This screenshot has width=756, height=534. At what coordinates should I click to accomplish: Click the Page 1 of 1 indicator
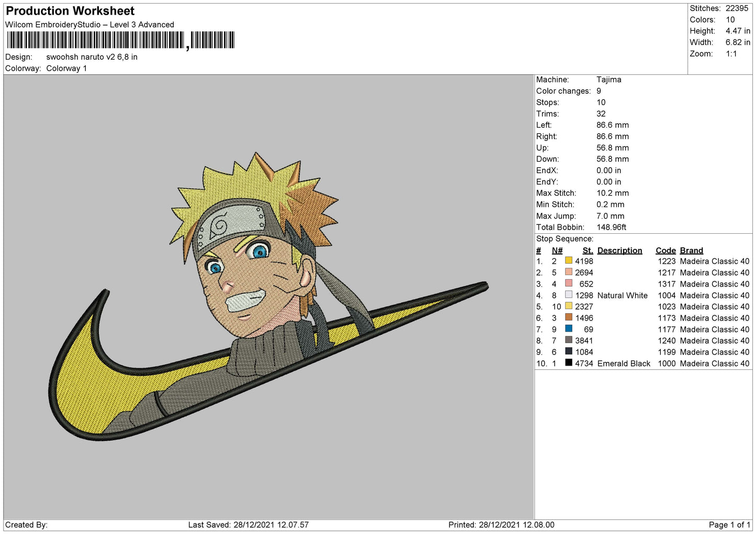pyautogui.click(x=729, y=525)
